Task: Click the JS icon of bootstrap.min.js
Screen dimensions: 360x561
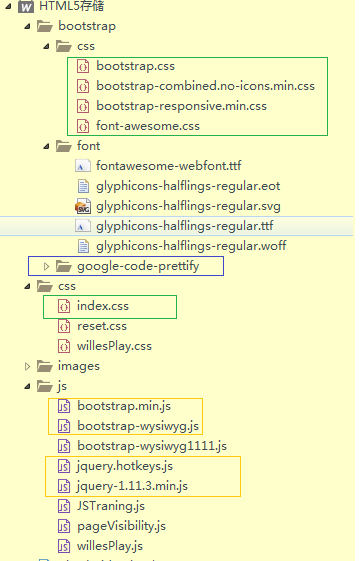Action: click(64, 406)
